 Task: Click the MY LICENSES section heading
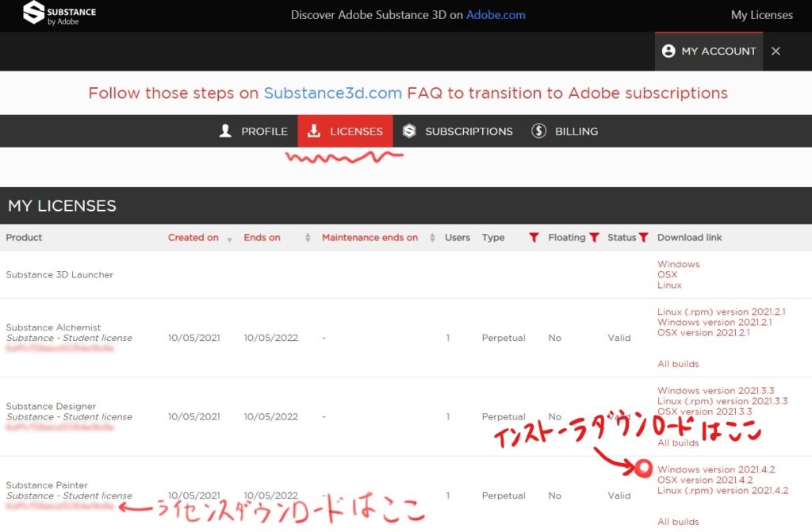click(62, 205)
